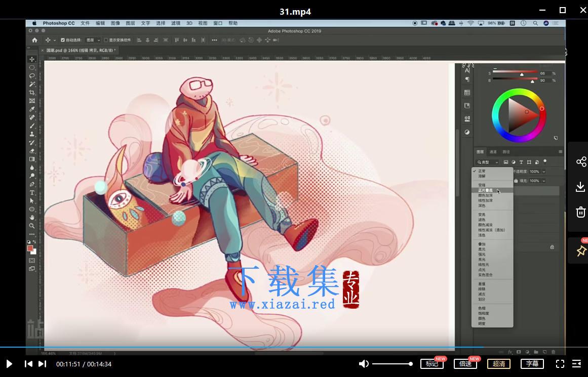588x377 pixels.
Task: Select the Zoom tool
Action: coord(32,226)
